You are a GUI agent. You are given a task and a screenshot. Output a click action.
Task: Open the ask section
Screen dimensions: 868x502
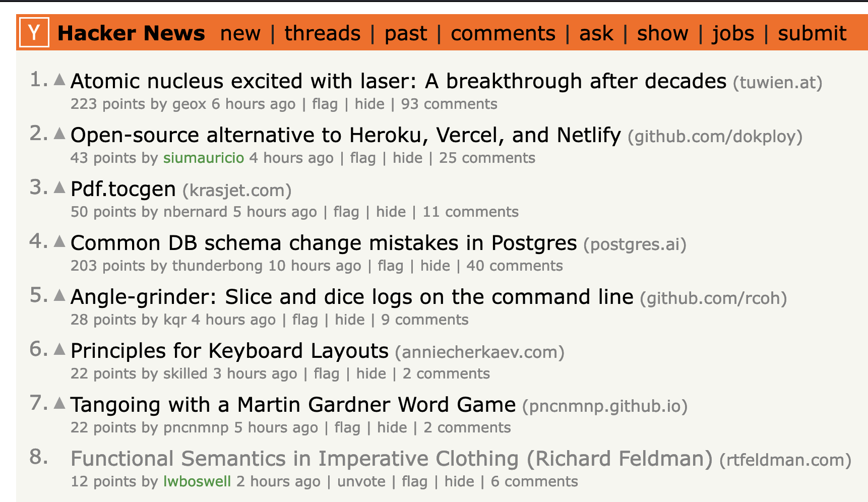click(x=596, y=33)
